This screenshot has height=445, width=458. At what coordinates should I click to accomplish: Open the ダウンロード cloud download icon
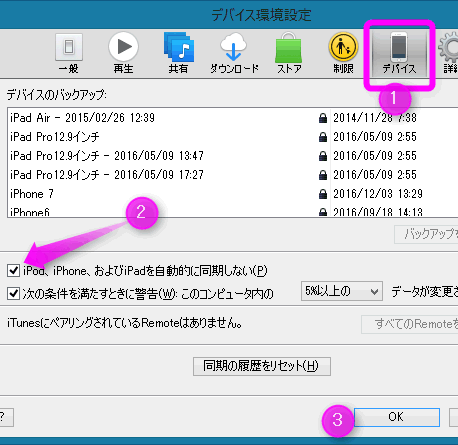click(x=234, y=53)
